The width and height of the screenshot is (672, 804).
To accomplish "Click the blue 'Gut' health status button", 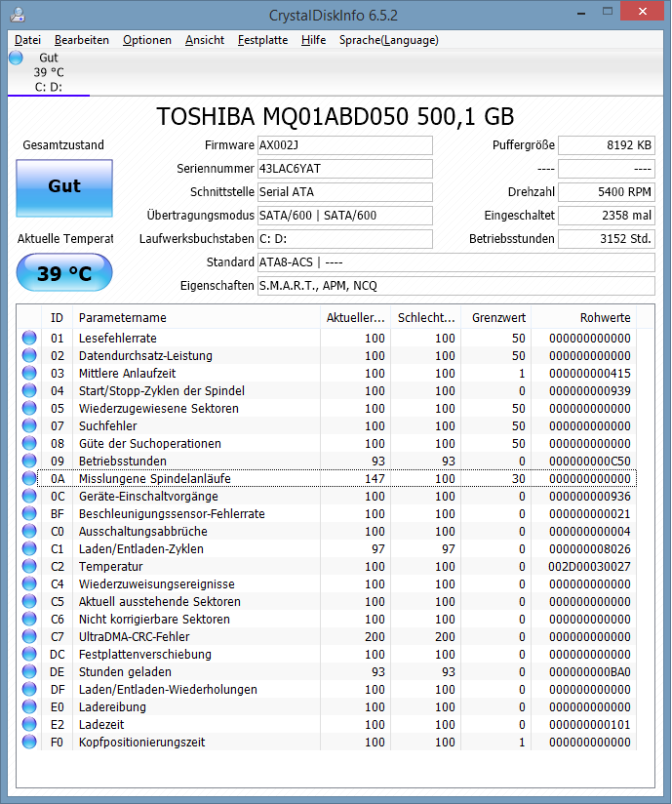I will 64,187.
